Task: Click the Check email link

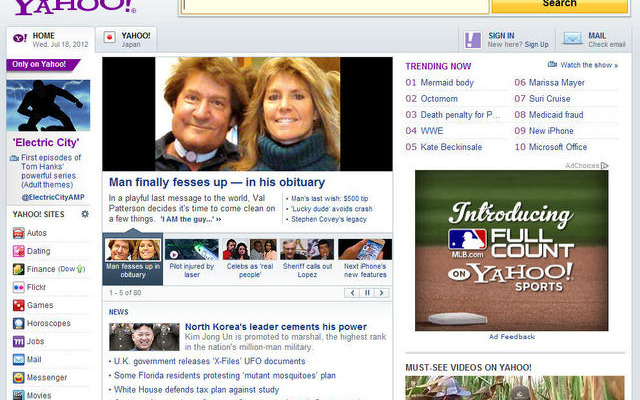Action: (607, 44)
